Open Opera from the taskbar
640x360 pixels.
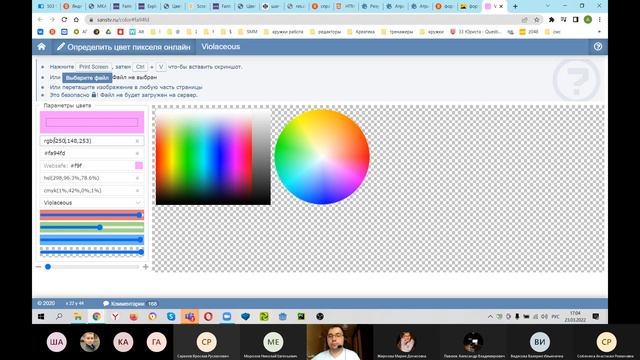pyautogui.click(x=208, y=316)
